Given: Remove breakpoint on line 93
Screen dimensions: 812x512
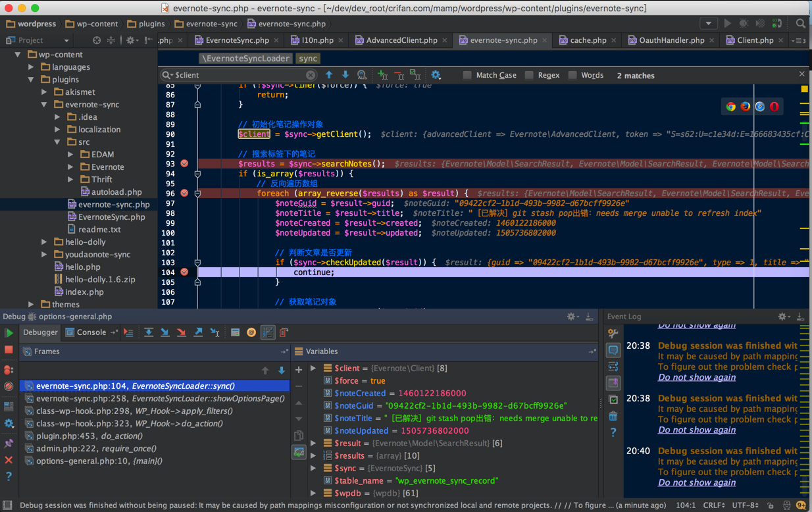Looking at the screenshot, I should [184, 164].
